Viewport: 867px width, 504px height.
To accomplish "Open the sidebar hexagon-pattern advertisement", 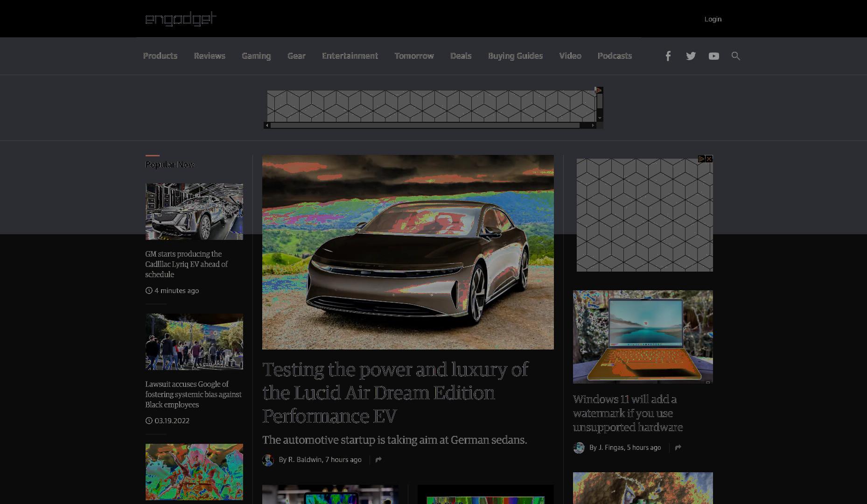I will tap(644, 215).
